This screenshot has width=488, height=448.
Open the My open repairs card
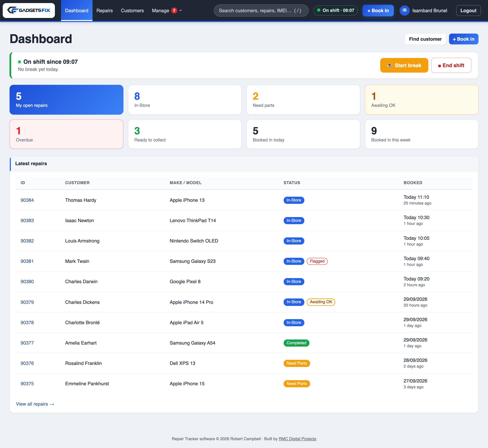pyautogui.click(x=66, y=100)
